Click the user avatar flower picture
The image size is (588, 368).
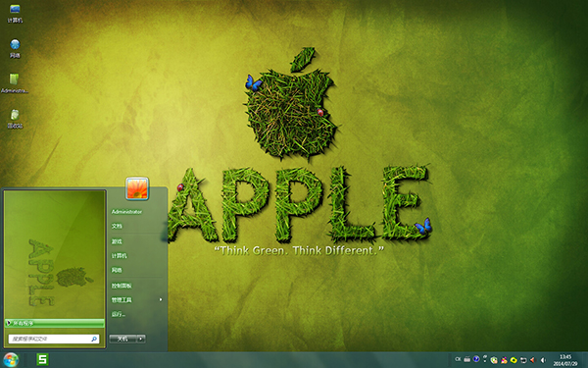click(x=137, y=188)
